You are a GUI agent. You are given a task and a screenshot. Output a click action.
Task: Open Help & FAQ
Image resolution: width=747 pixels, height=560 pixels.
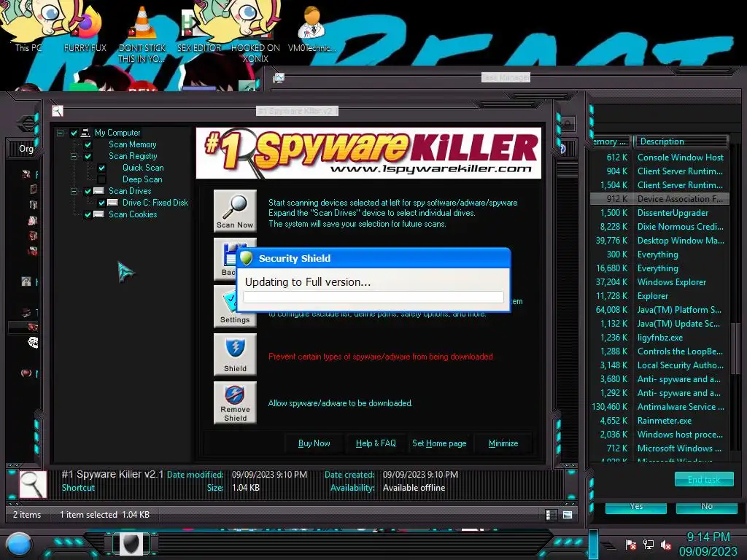[376, 443]
